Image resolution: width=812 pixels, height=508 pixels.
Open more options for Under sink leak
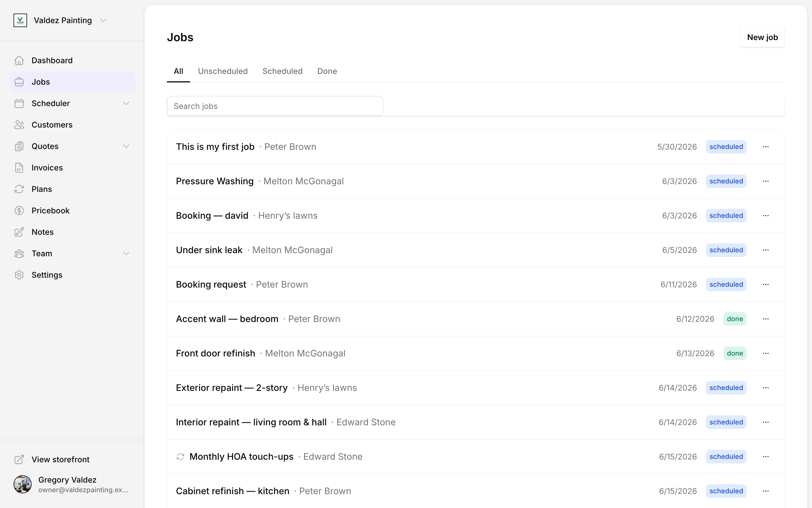(766, 250)
